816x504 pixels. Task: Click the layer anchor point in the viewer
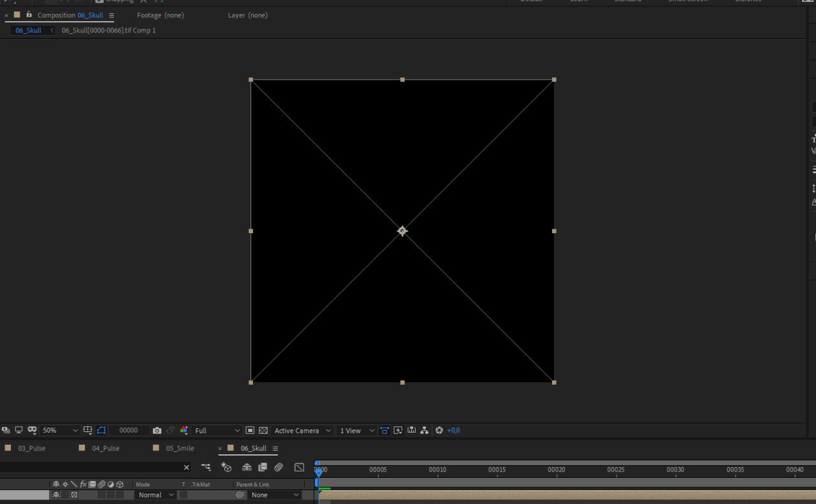tap(402, 231)
